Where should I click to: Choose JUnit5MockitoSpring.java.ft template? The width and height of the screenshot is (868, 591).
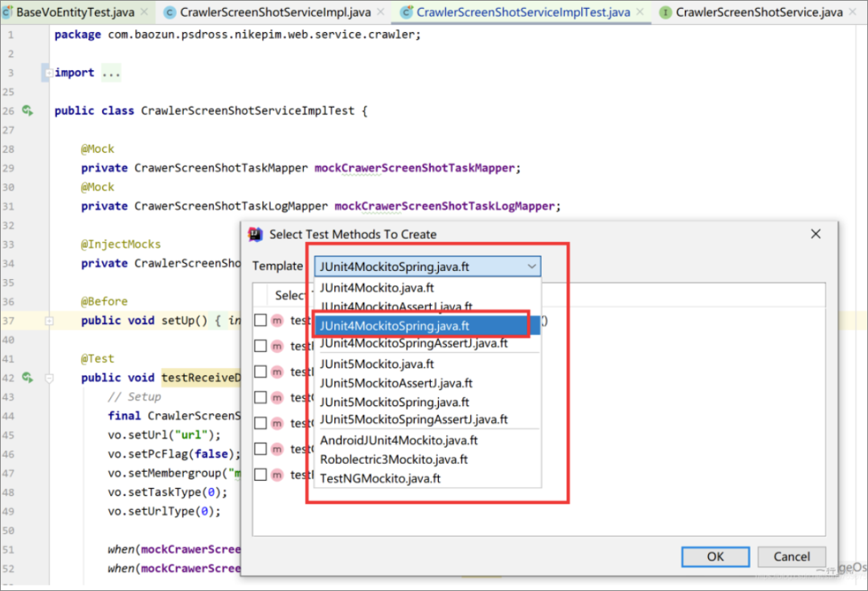[428, 401]
